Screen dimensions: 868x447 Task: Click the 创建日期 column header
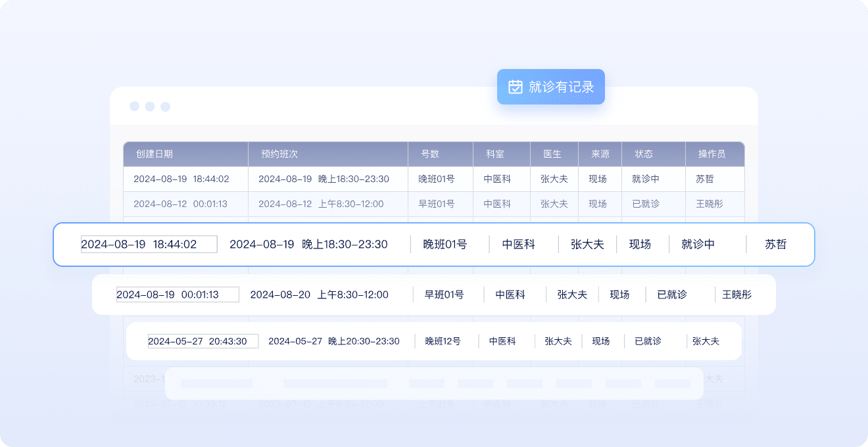point(155,154)
